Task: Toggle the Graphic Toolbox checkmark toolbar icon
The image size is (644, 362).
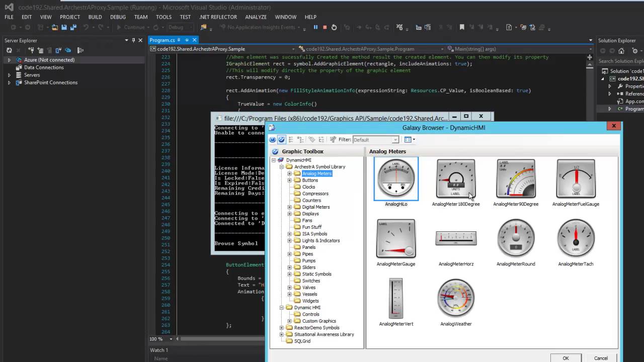Action: [x=282, y=140]
